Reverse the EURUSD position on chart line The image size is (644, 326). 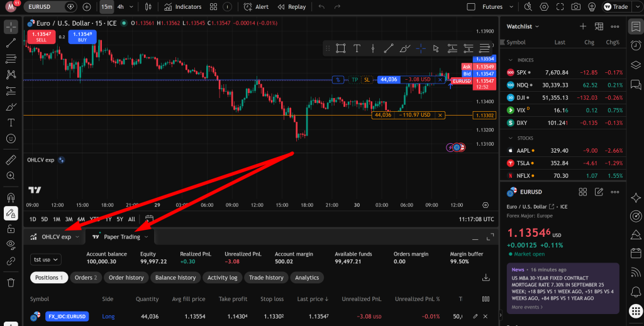[x=338, y=80]
